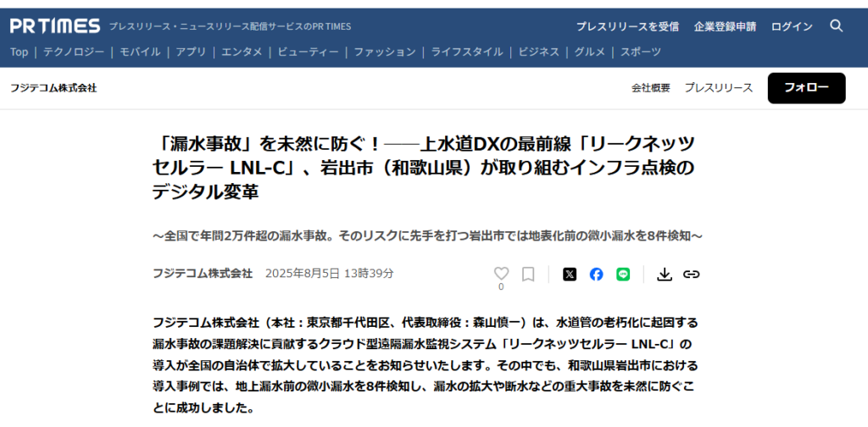868x427 pixels.
Task: Click フジテコム株式会社 author link beside date
Action: pyautogui.click(x=203, y=274)
